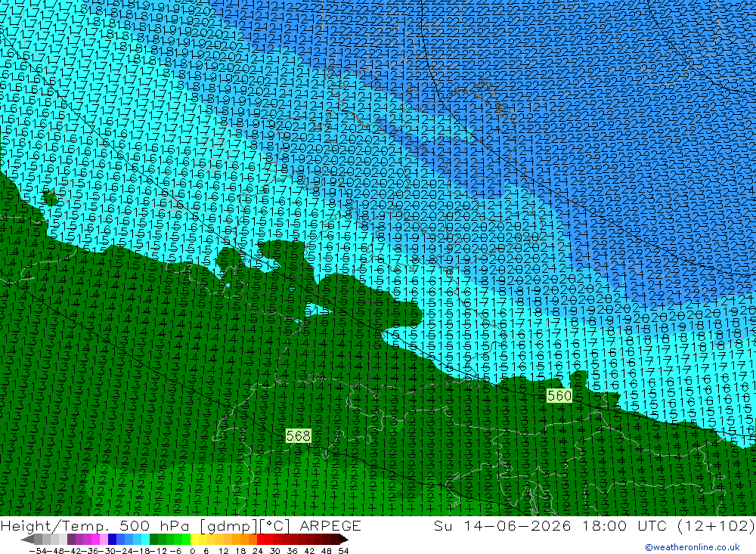Click the Su weekday abbreviation
The width and height of the screenshot is (756, 554).
tap(443, 525)
